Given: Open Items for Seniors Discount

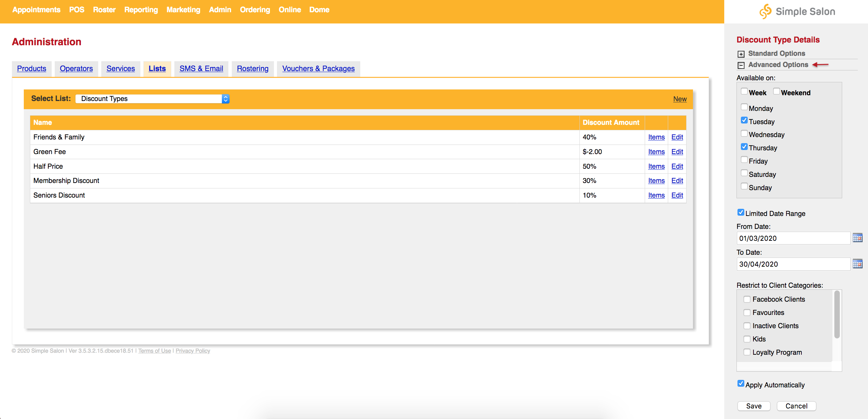Looking at the screenshot, I should (x=656, y=195).
